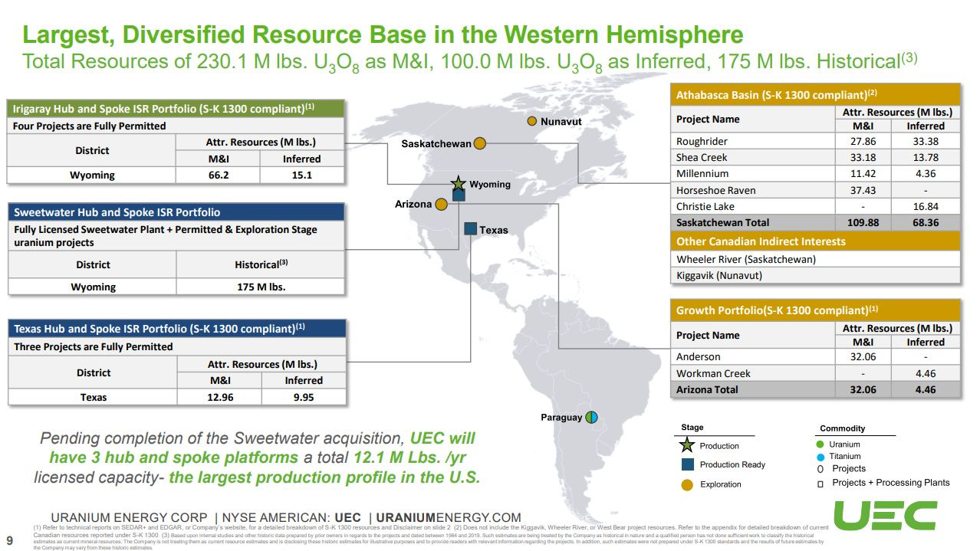Click the 109.88 Saskatchewan total value
The height and width of the screenshot is (551, 980).
863,222
